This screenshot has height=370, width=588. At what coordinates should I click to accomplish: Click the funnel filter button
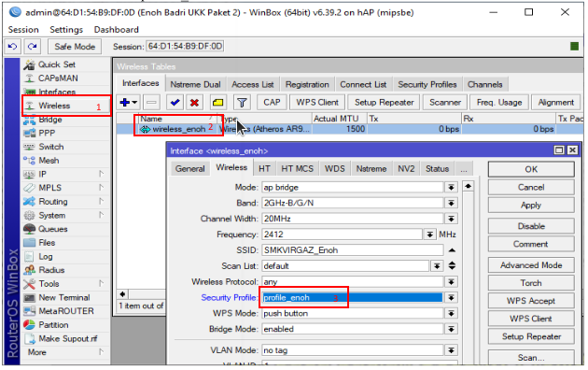(243, 103)
